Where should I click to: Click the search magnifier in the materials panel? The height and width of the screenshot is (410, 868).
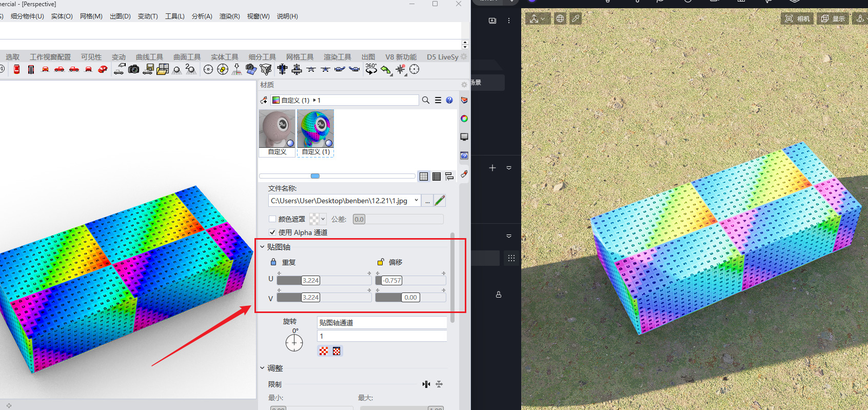[425, 101]
